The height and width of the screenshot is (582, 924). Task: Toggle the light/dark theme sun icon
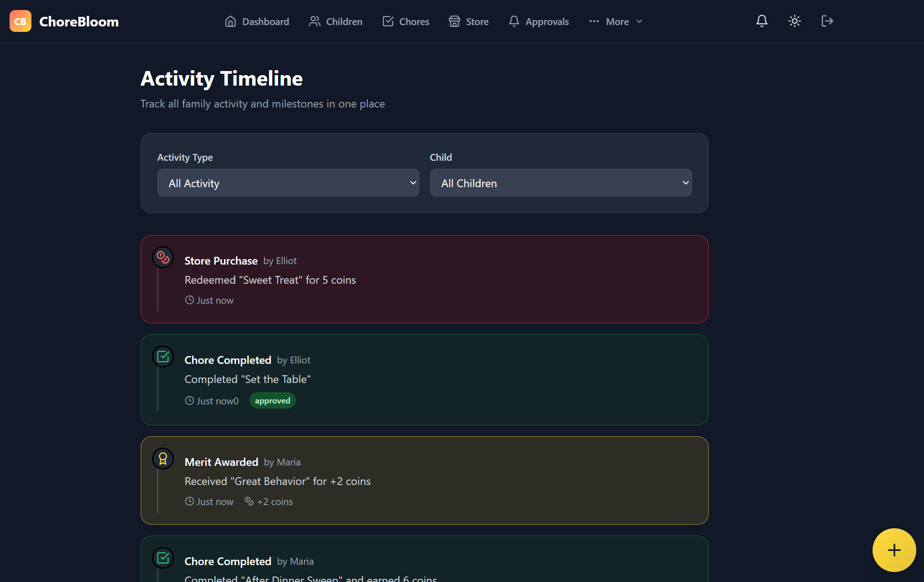(794, 21)
